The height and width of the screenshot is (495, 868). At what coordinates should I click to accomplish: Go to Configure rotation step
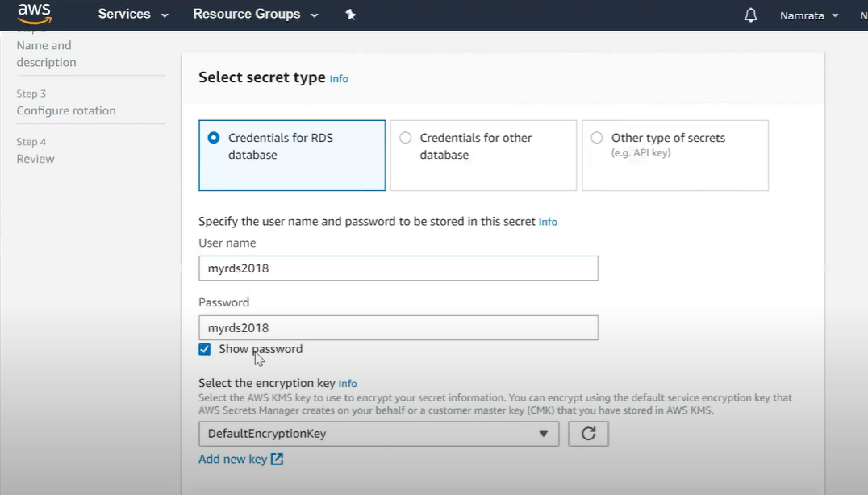click(x=66, y=110)
